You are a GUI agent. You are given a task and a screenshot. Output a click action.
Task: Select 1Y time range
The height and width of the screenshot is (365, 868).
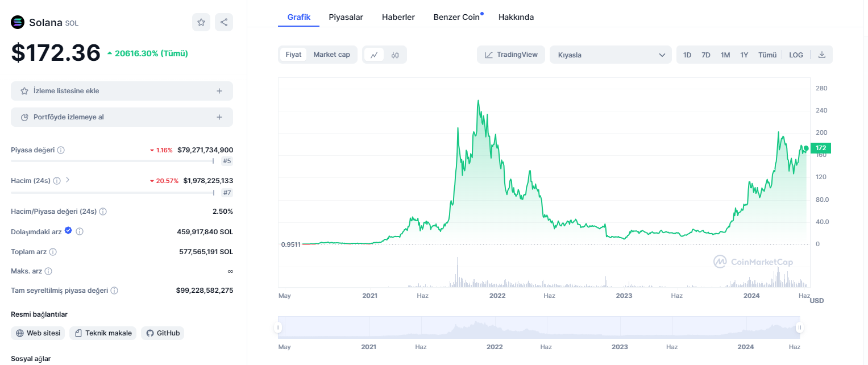coord(744,55)
